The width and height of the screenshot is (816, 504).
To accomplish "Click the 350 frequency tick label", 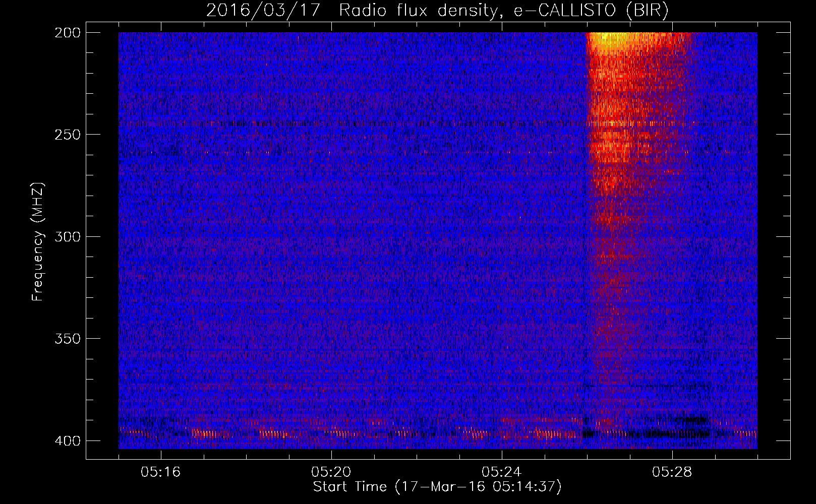I will pyautogui.click(x=67, y=338).
